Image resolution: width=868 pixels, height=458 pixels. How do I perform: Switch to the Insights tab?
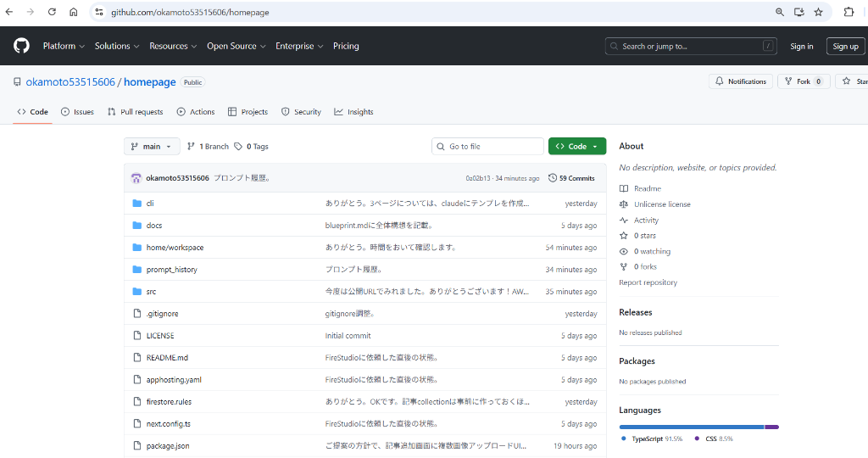click(353, 112)
